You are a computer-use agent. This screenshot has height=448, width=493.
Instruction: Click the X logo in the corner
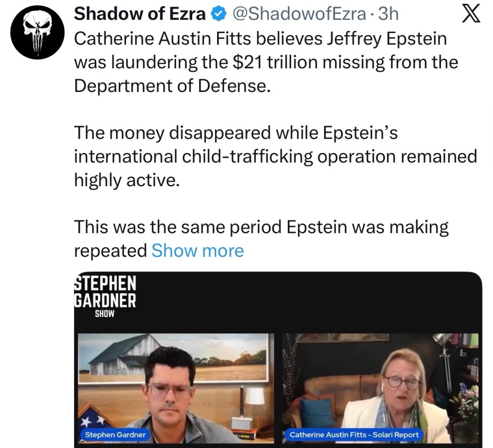(x=471, y=13)
